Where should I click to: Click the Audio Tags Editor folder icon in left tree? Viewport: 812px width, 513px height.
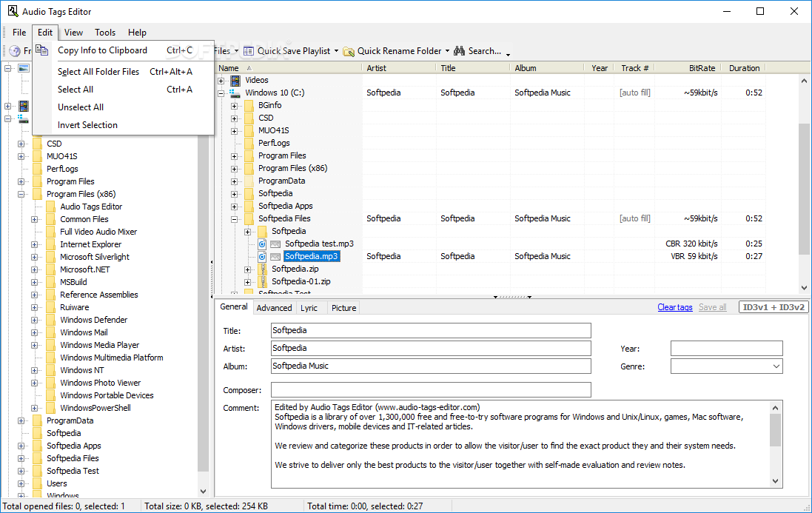(x=51, y=207)
